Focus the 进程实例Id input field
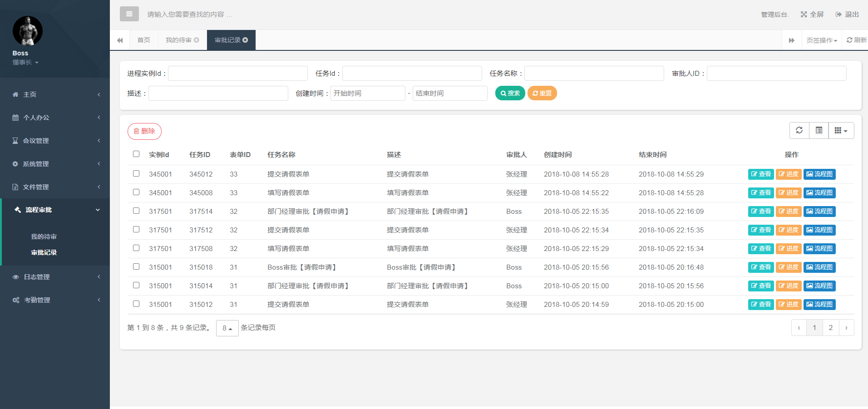 238,74
